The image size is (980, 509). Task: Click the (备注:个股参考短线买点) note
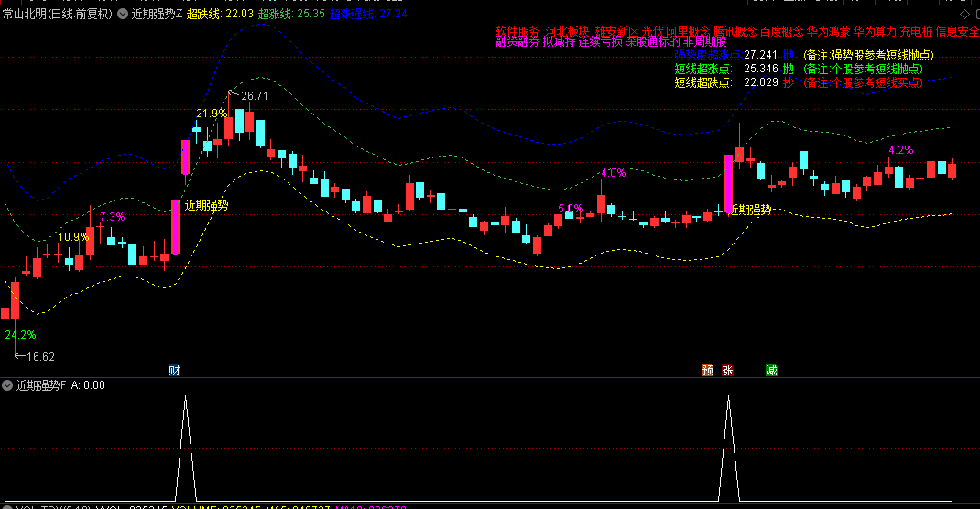pyautogui.click(x=863, y=82)
